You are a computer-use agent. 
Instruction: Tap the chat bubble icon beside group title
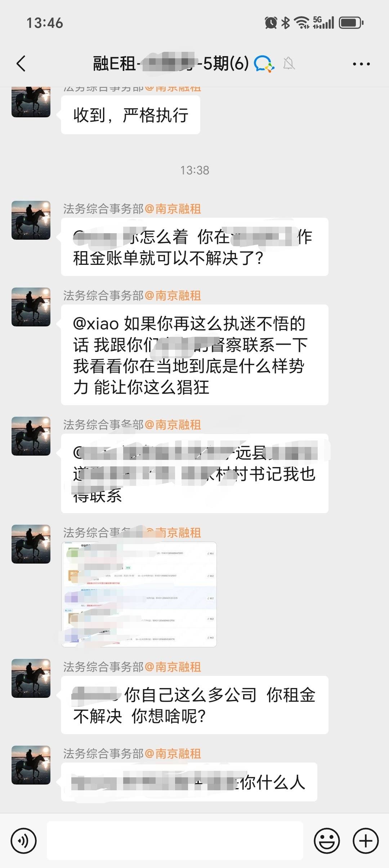(264, 64)
